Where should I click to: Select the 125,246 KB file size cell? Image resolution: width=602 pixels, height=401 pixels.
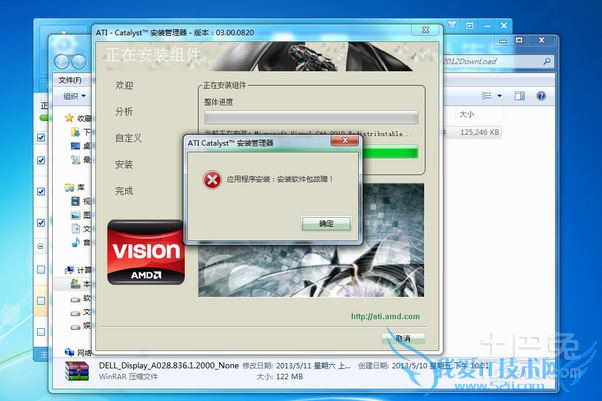(x=480, y=132)
